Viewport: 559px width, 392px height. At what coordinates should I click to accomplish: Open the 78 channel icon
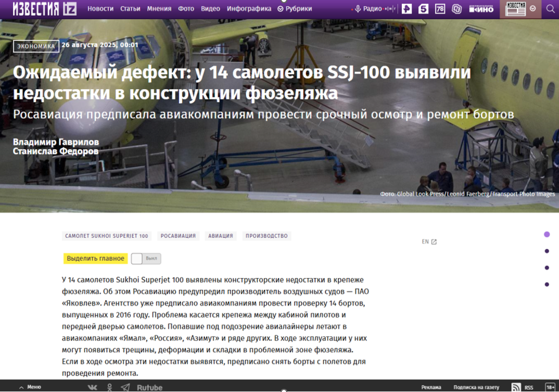pos(440,8)
